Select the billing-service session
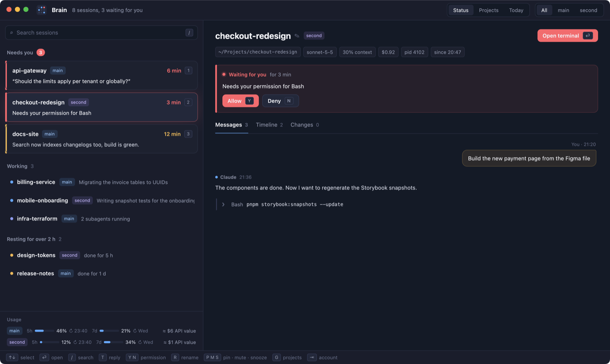 pyautogui.click(x=101, y=182)
